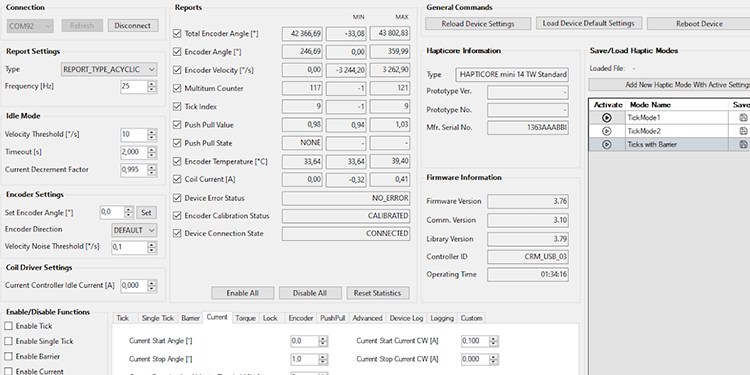
Task: Click the Reset Statistics button
Action: pyautogui.click(x=378, y=293)
